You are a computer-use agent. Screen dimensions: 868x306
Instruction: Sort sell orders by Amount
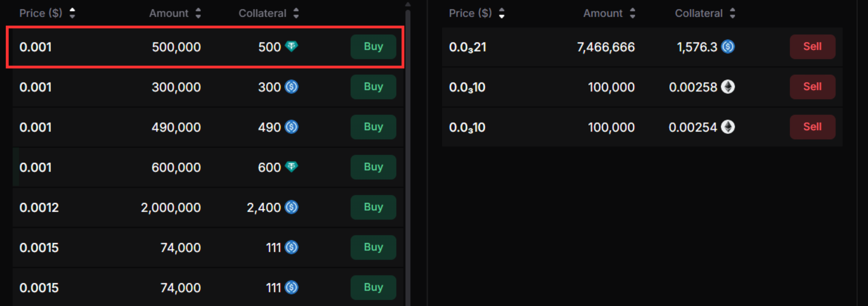point(633,13)
